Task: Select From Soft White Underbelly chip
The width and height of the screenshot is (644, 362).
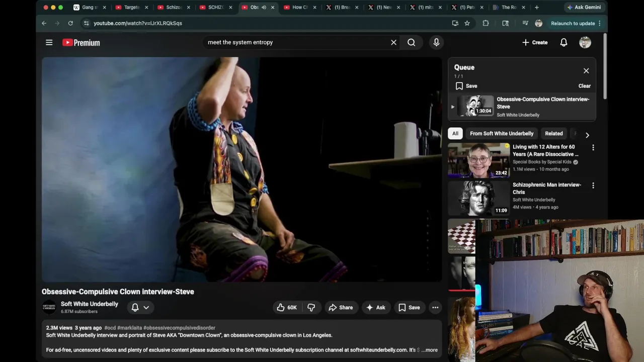Action: (502, 134)
